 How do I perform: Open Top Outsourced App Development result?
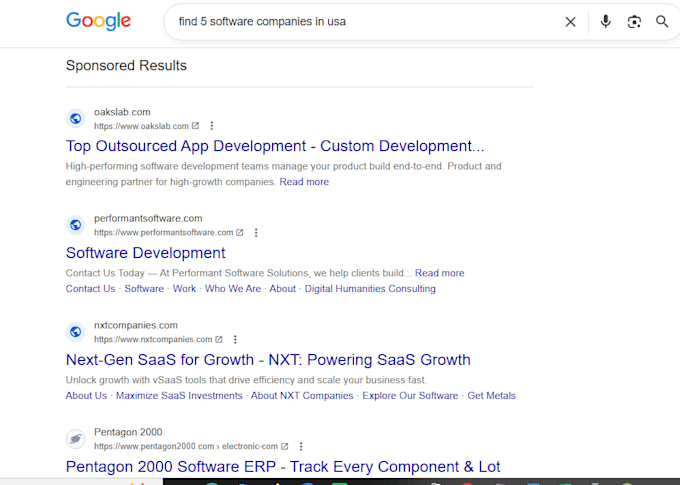pyautogui.click(x=275, y=146)
